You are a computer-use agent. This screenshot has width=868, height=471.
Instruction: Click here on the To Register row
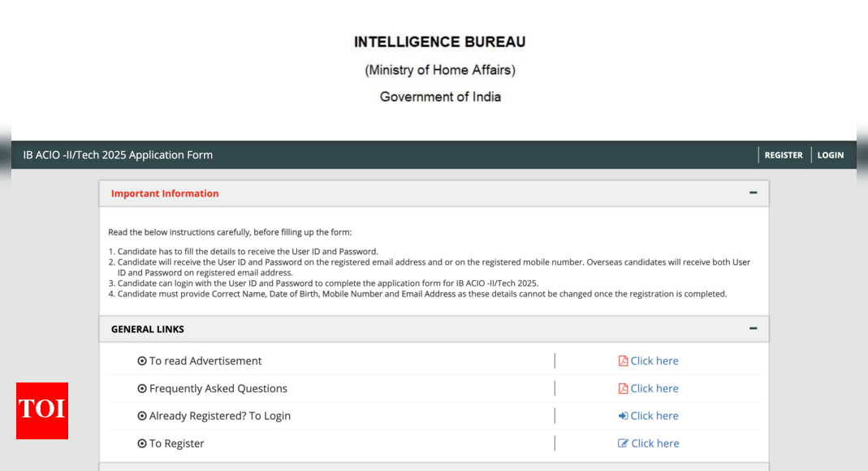[654, 443]
